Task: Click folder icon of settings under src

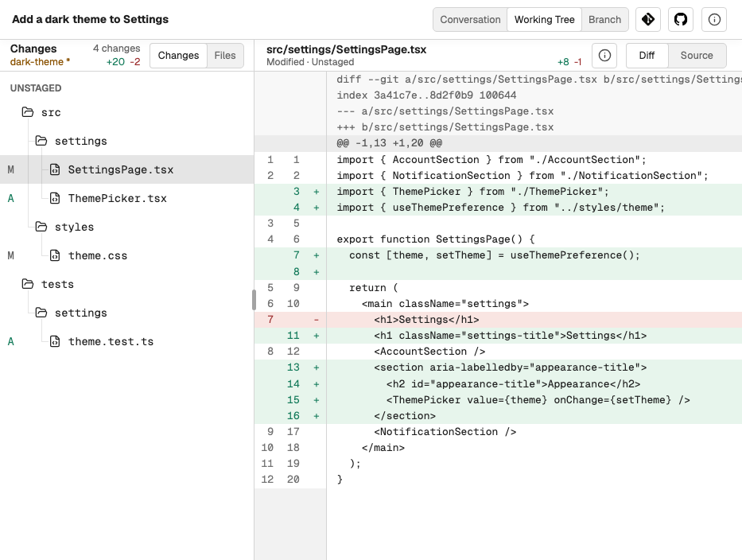Action: tap(41, 141)
